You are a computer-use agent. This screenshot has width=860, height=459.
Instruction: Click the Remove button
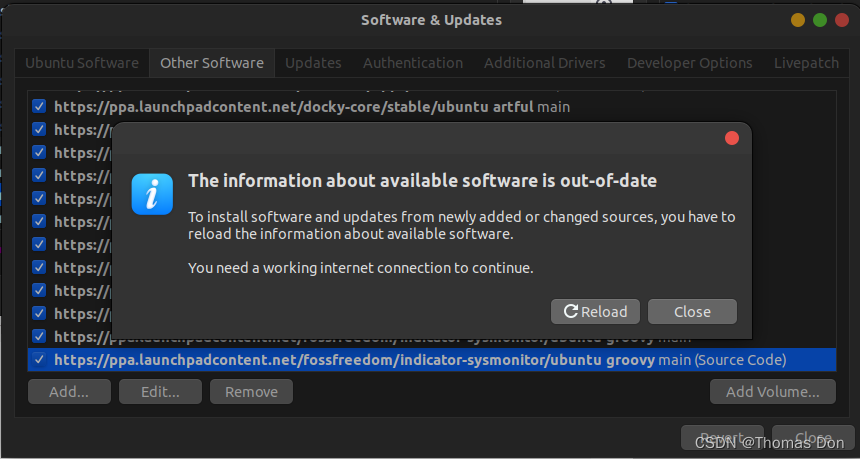pyautogui.click(x=251, y=392)
